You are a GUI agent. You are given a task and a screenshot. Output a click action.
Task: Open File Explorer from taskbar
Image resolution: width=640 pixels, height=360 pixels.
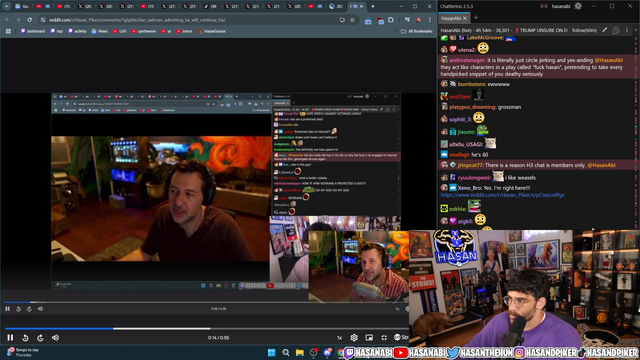[x=300, y=353]
